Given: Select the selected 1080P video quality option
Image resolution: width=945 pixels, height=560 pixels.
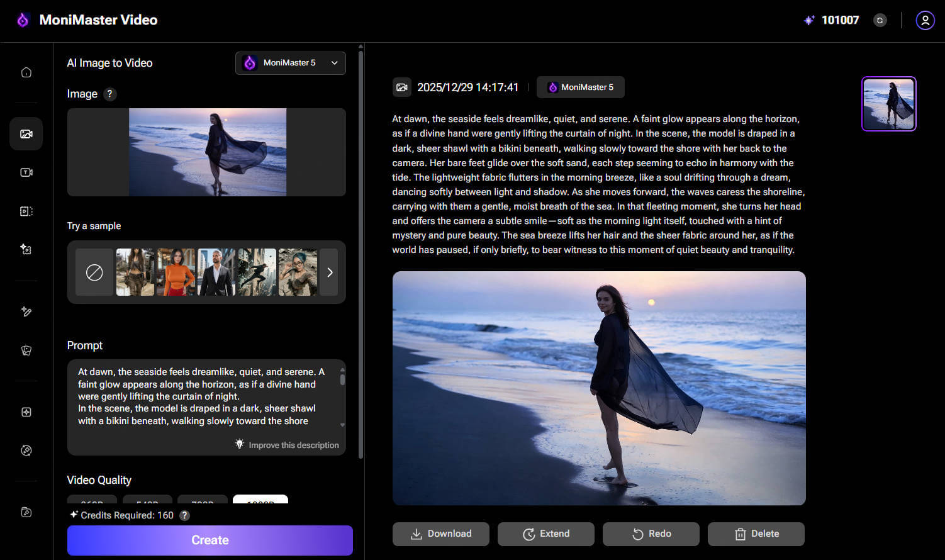Looking at the screenshot, I should (x=260, y=501).
